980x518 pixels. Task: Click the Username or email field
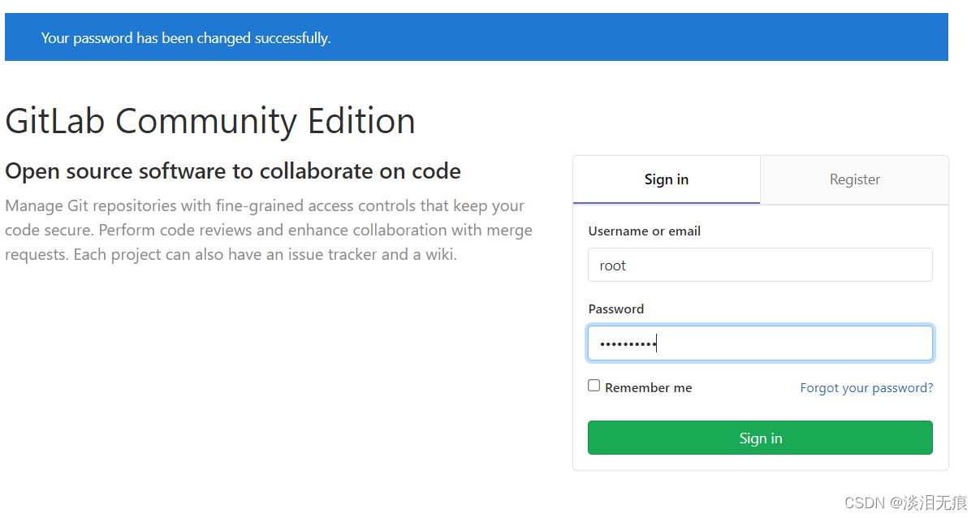[x=760, y=265]
